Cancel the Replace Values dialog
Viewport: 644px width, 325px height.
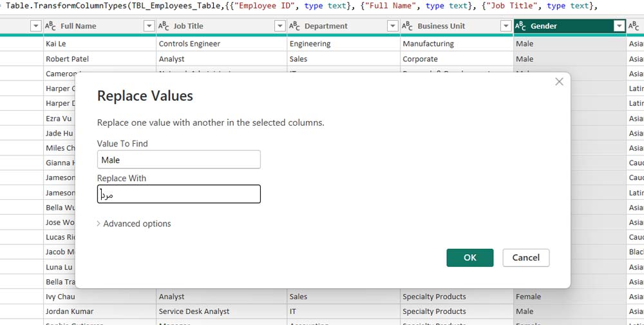526,257
